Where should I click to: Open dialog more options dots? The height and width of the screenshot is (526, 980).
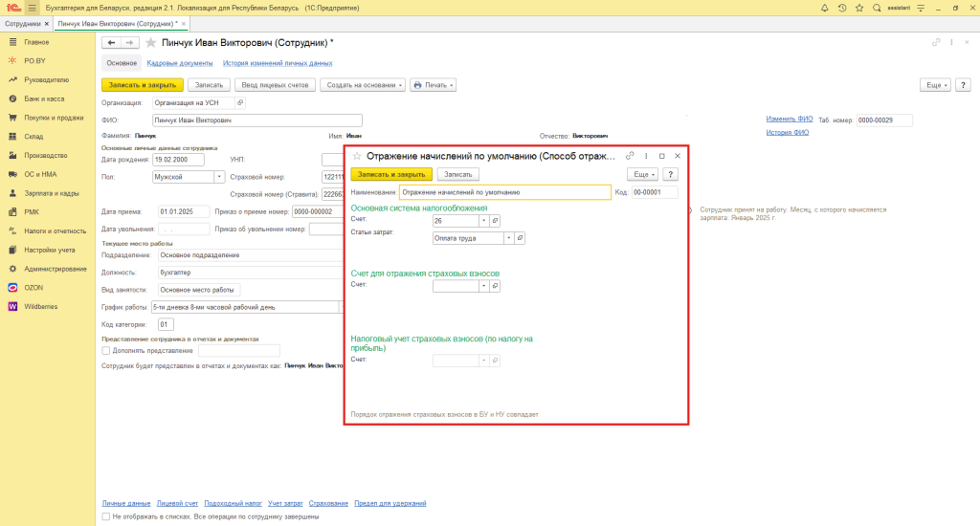pos(646,156)
